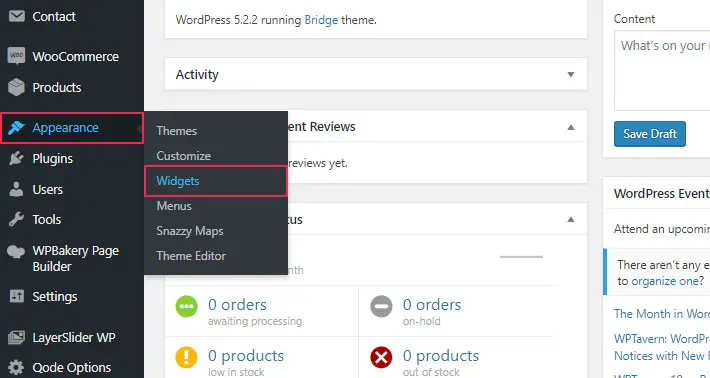Viewport: 710px width, 378px height.
Task: Open the Bridge theme link
Action: [321, 20]
